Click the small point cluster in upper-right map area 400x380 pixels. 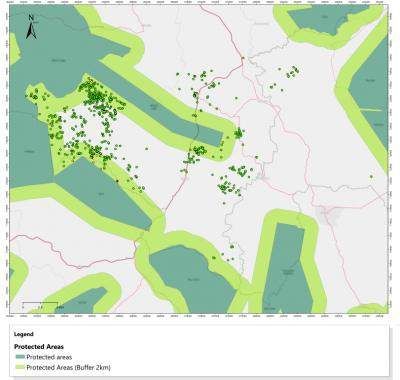293,72
